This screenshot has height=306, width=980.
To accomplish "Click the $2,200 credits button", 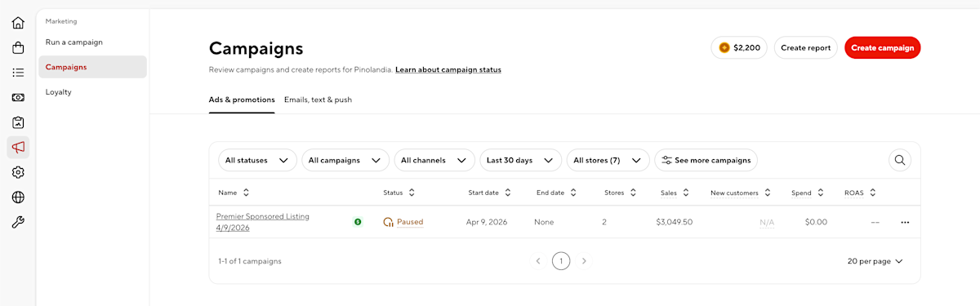I will [739, 47].
